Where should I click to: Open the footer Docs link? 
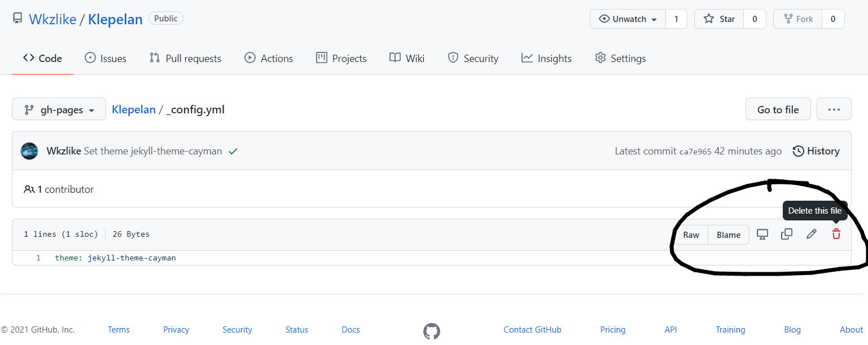click(x=350, y=330)
